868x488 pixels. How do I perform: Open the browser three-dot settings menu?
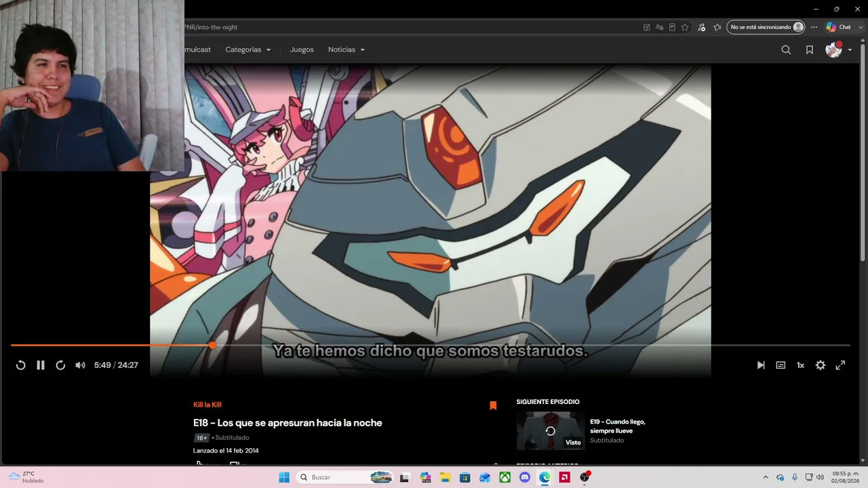click(x=814, y=27)
